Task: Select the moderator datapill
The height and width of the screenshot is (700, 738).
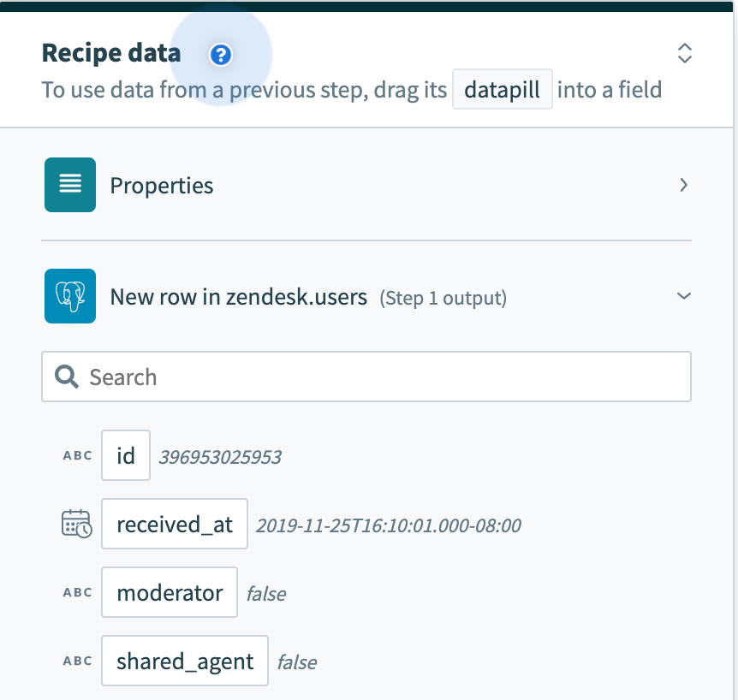Action: (170, 592)
